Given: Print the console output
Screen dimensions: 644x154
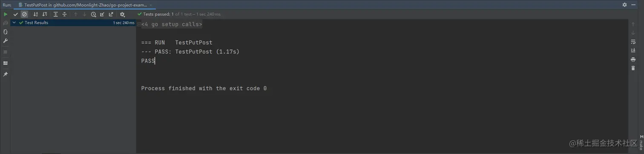Looking at the screenshot, I should point(633,60).
